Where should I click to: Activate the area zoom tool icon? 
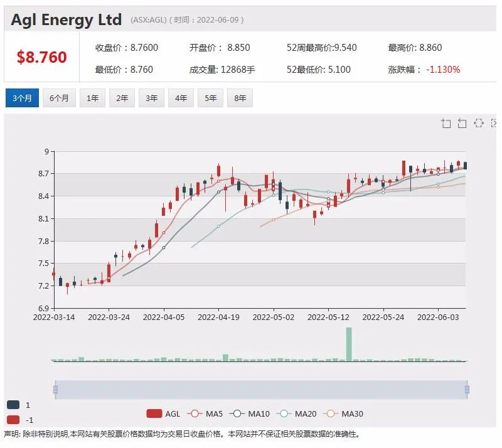[446, 123]
